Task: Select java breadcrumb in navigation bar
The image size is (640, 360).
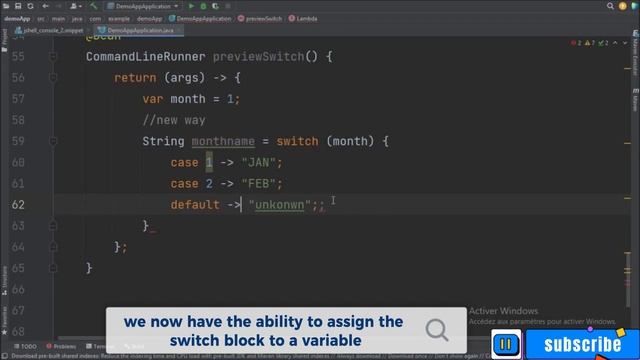Action: (77, 19)
